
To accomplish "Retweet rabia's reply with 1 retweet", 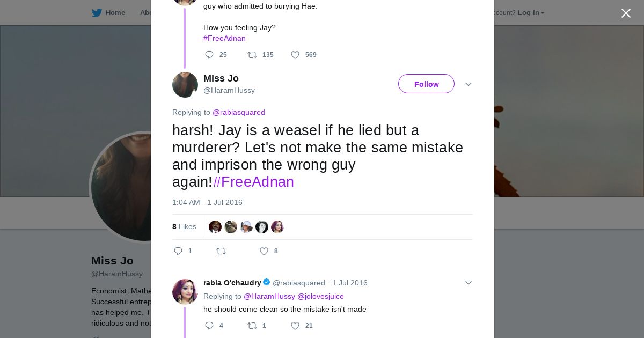I will tap(252, 326).
